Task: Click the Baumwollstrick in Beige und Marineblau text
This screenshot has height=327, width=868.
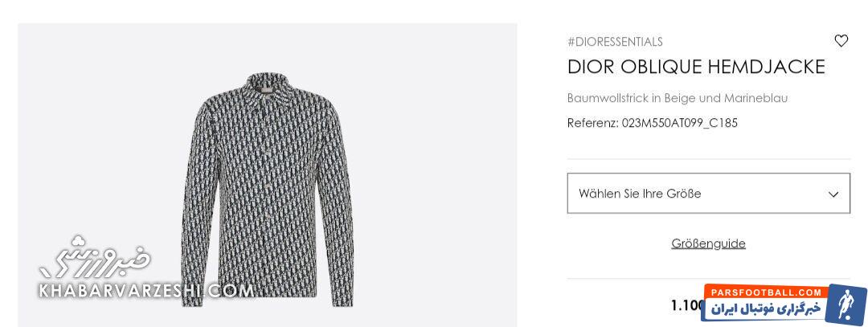Action: 677,98
